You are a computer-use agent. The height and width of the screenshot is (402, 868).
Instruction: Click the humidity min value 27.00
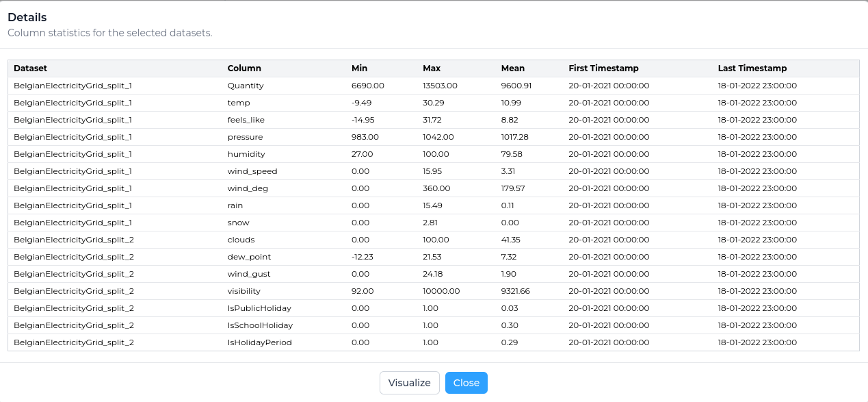coord(363,154)
